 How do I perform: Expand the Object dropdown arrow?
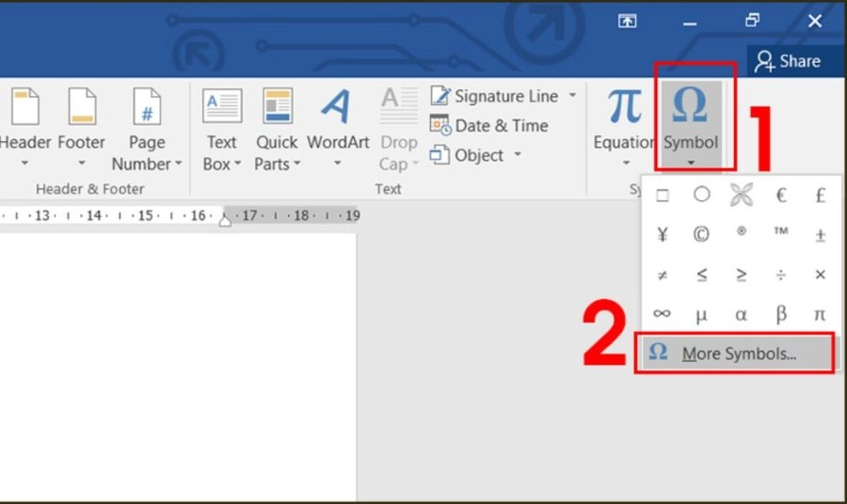(518, 155)
